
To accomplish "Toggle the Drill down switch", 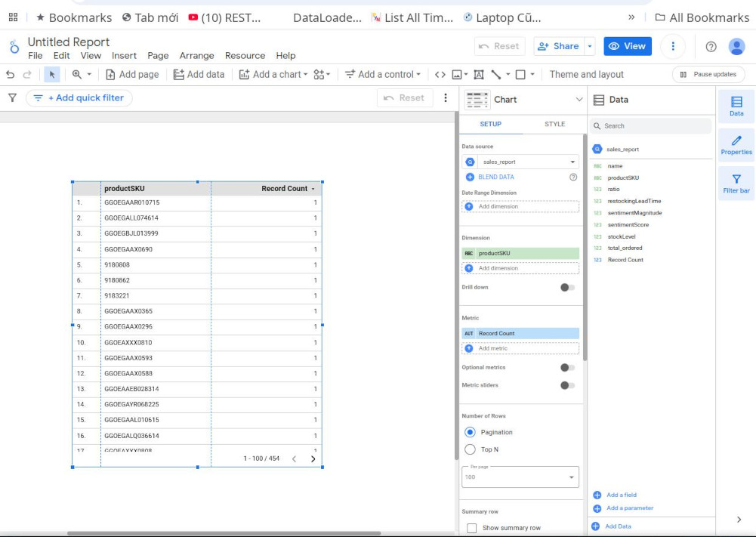I will (567, 287).
